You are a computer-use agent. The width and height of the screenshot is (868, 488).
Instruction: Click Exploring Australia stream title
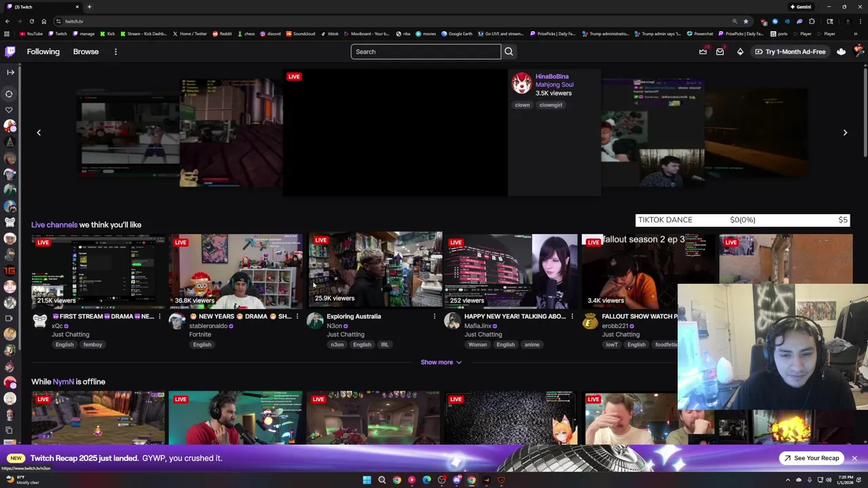pyautogui.click(x=353, y=317)
